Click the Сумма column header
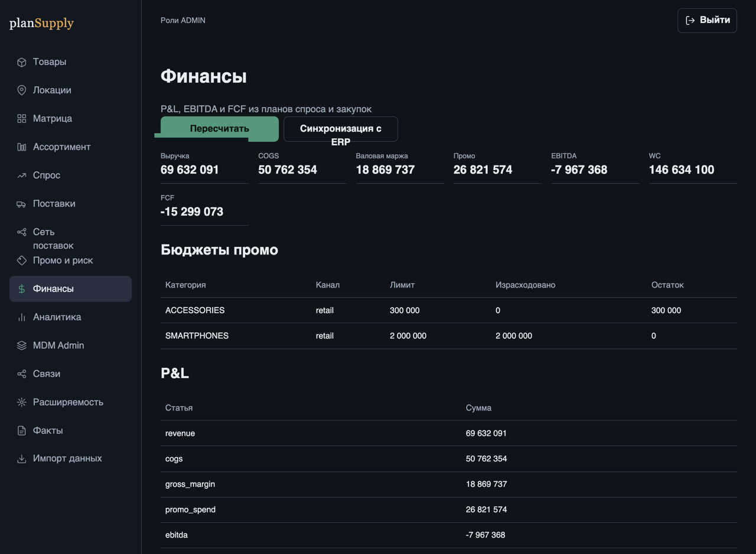This screenshot has width=756, height=554. pos(478,408)
